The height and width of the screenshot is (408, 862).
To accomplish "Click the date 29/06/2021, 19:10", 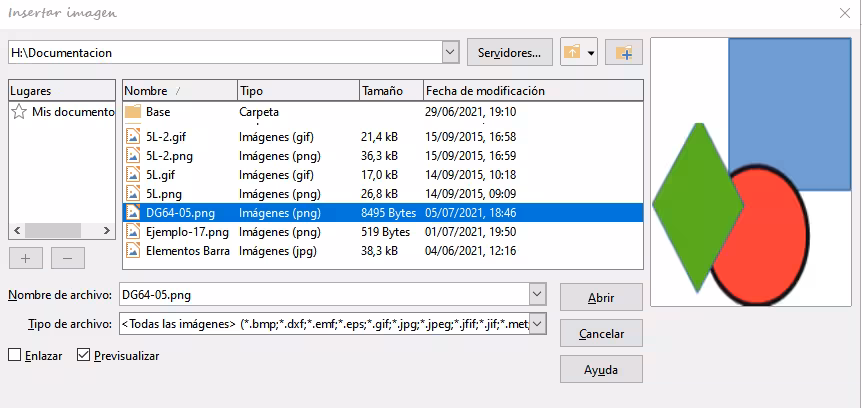I will pyautogui.click(x=471, y=112).
